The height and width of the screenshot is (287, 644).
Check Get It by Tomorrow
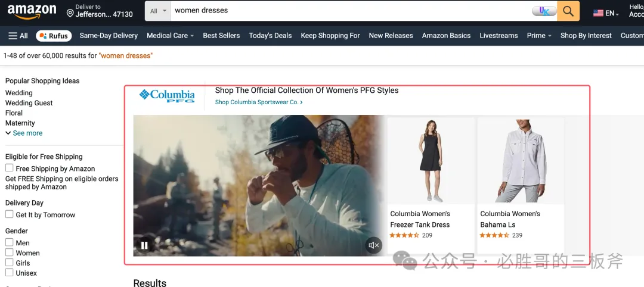[x=9, y=214]
